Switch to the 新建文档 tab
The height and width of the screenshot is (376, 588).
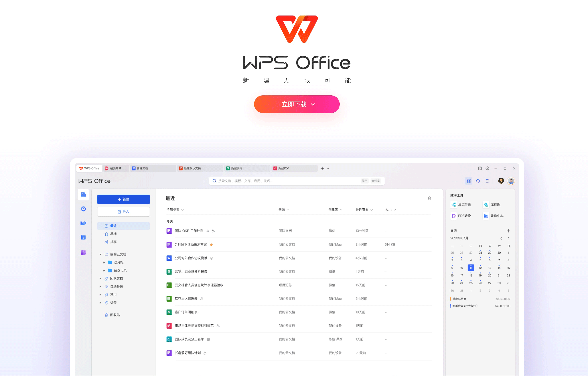[x=153, y=168]
